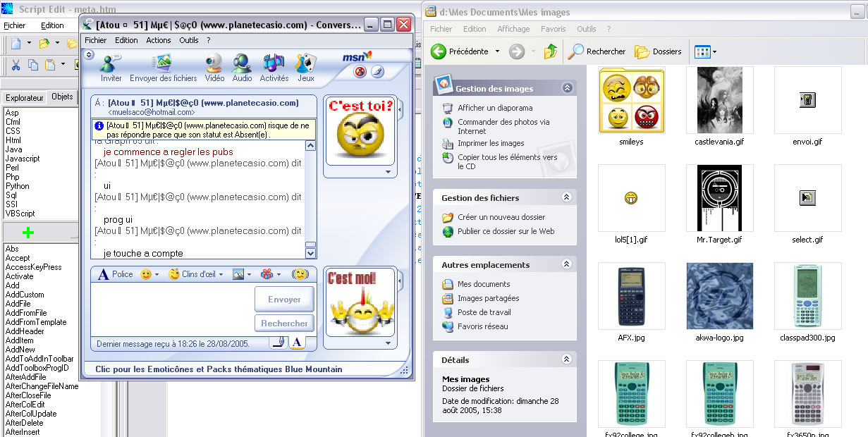Collapse the Gestion des fichiers panel
This screenshot has width=868, height=437.
click(567, 197)
